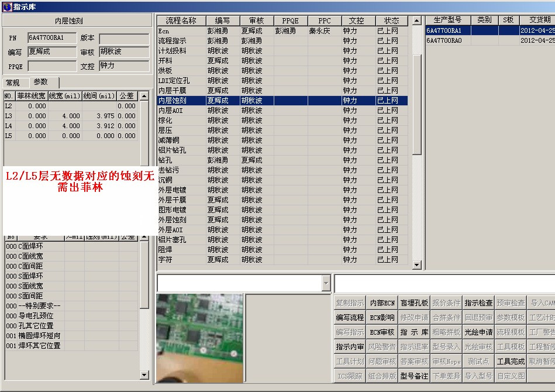Viewport: 555px width, 392px height.
Task: Click the 编写流程 button
Action: point(350,318)
